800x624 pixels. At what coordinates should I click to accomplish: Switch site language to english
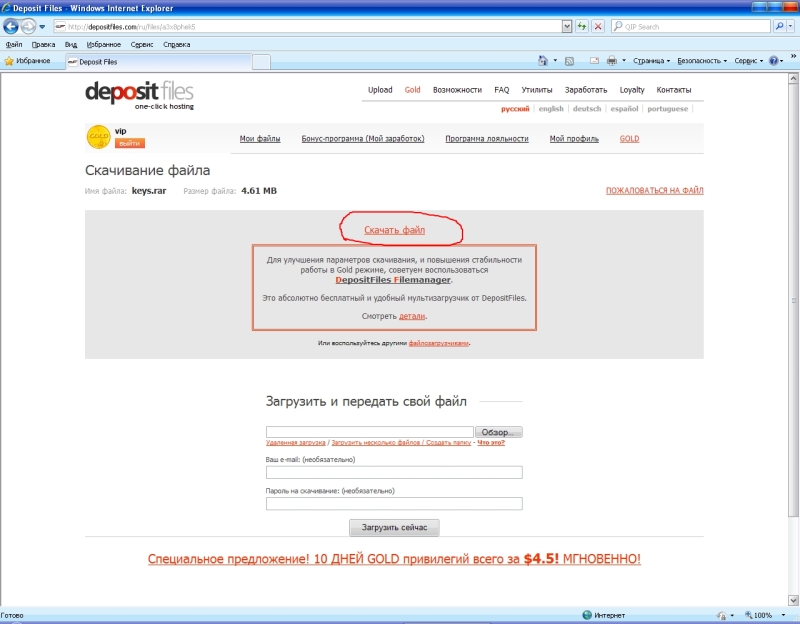[x=551, y=109]
